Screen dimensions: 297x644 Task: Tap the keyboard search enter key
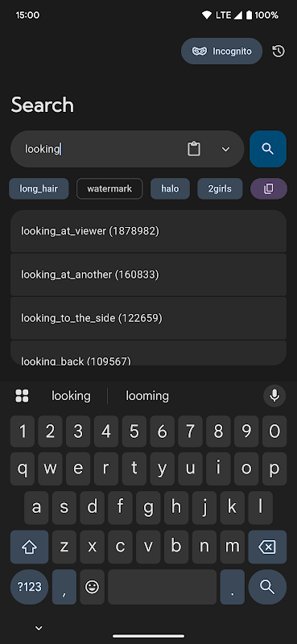tap(267, 587)
